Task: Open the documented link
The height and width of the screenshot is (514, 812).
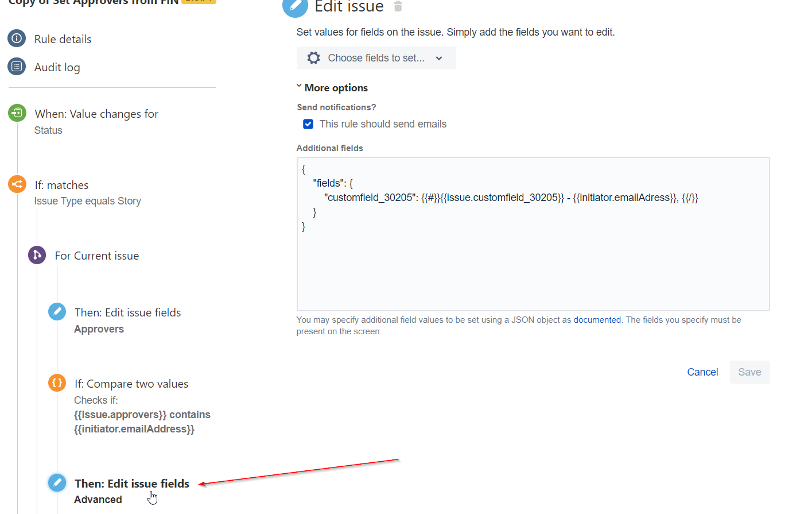Action: point(597,320)
